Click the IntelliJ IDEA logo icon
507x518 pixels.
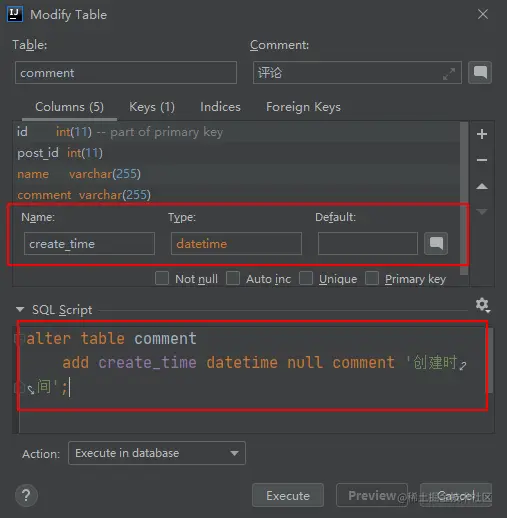tap(15, 14)
